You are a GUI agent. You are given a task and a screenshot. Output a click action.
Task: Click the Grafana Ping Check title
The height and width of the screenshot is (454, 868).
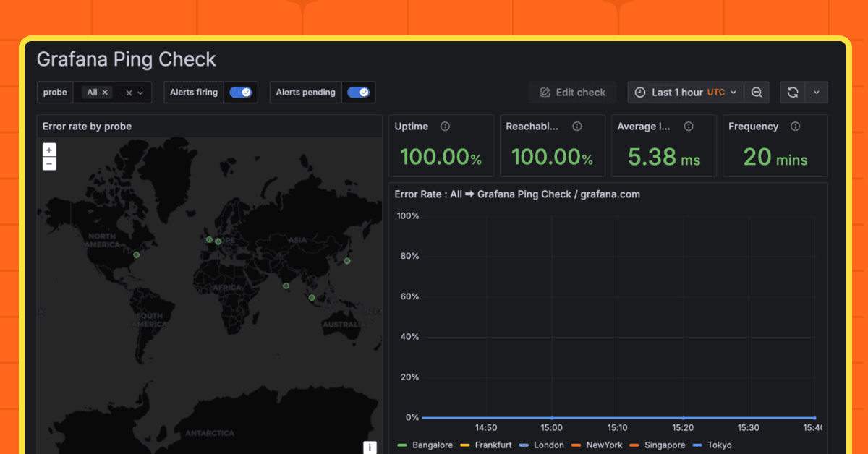pyautogui.click(x=127, y=59)
